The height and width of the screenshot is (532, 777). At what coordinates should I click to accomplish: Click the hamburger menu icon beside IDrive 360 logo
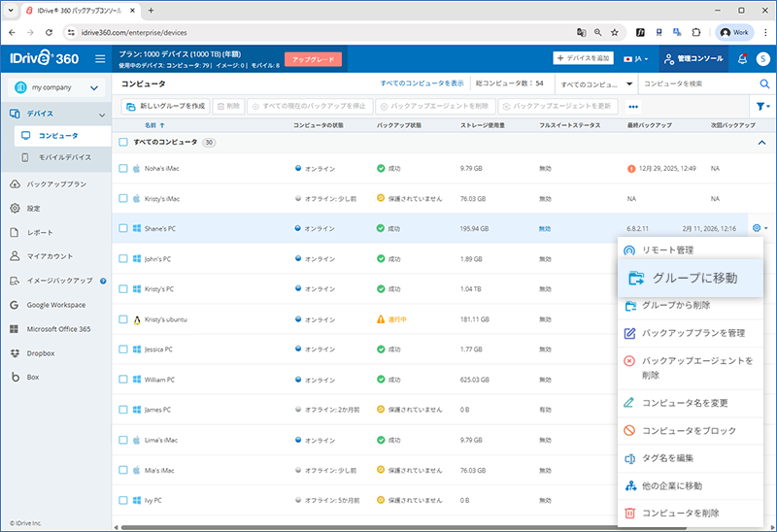point(100,58)
